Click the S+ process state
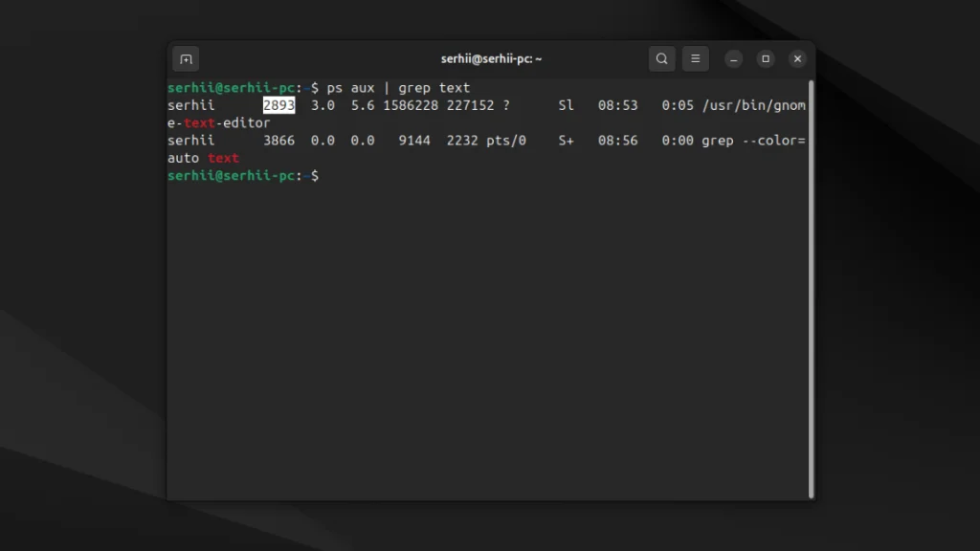 click(566, 141)
